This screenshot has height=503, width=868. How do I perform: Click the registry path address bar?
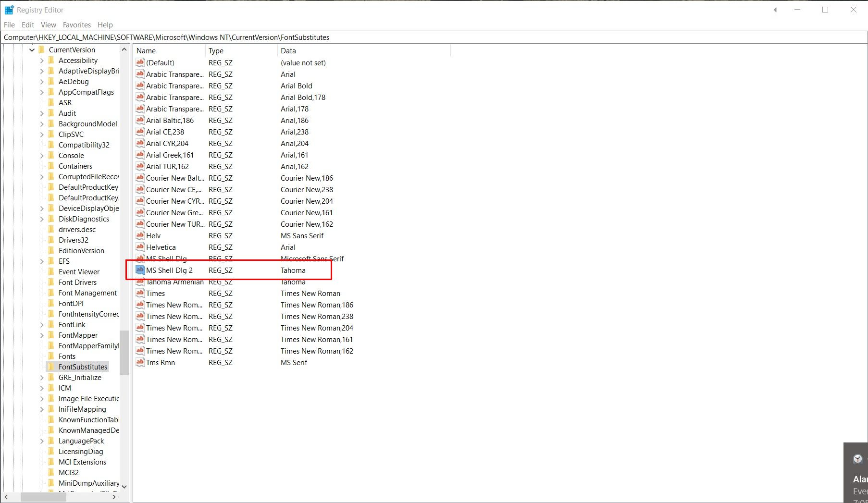434,37
